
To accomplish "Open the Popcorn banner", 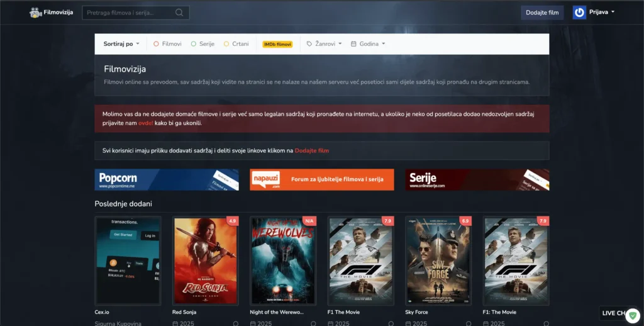I will point(167,179).
